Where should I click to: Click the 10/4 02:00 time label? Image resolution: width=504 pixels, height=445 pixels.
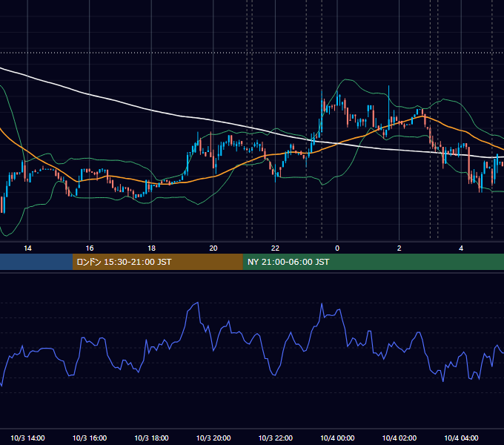399,438
